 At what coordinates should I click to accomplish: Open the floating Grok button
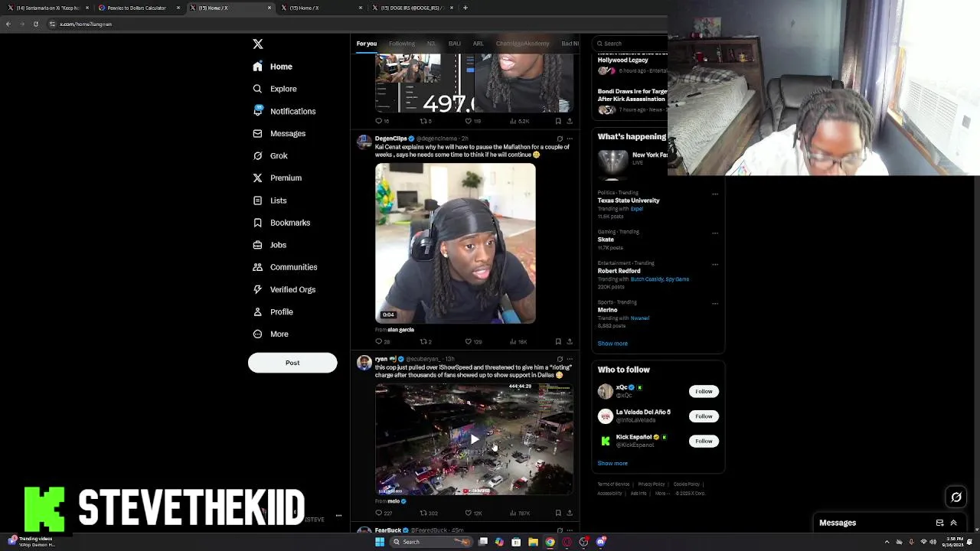coord(956,497)
